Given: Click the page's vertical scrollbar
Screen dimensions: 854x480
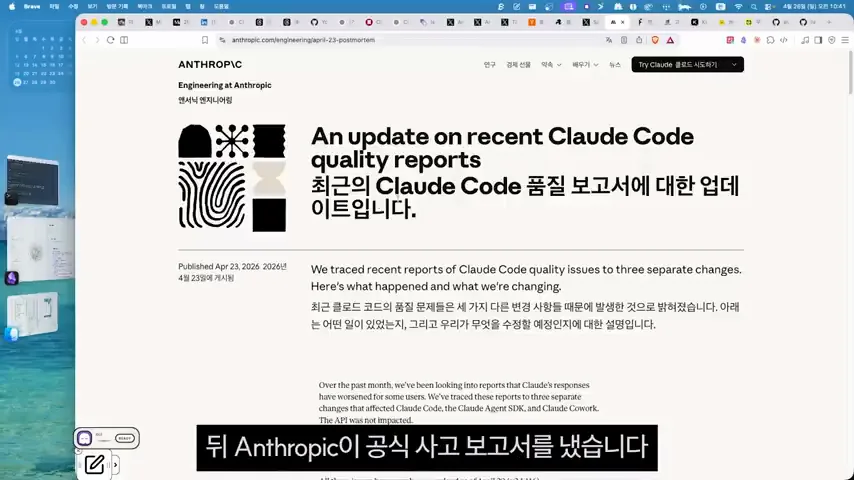Looking at the screenshot, I should pos(850,72).
